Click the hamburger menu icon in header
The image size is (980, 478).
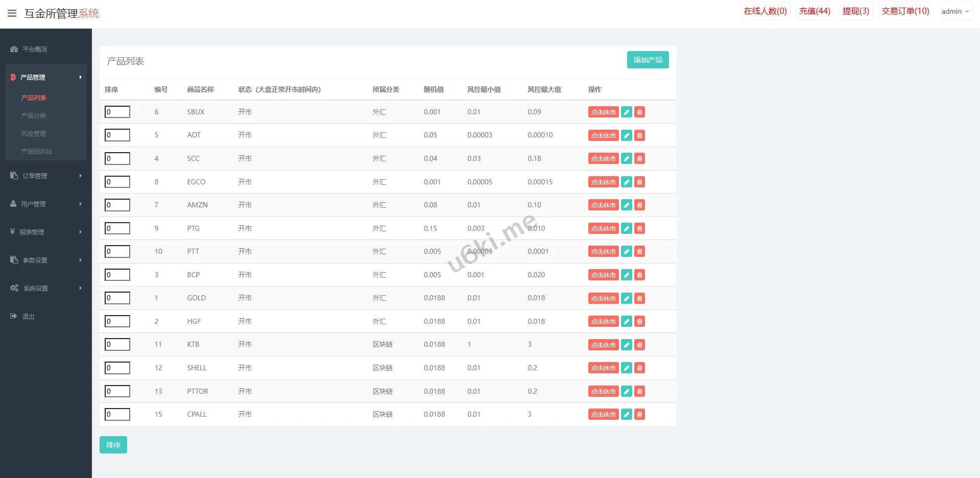[x=12, y=13]
